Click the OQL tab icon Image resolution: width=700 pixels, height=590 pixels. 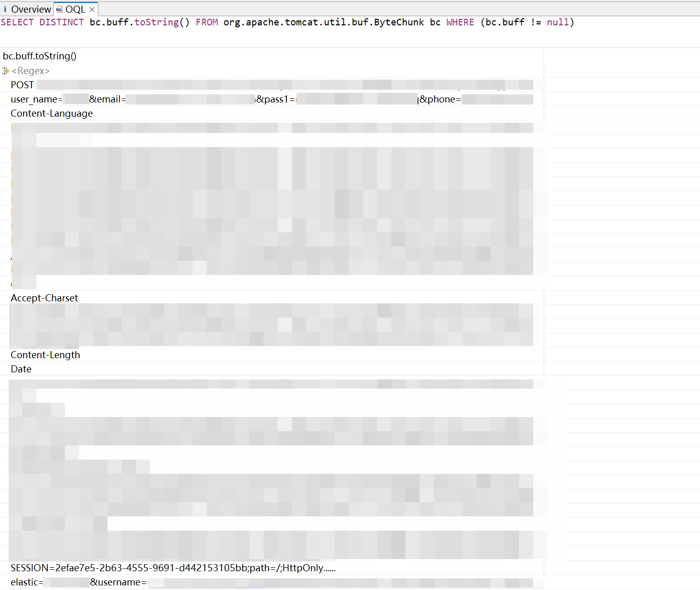59,9
